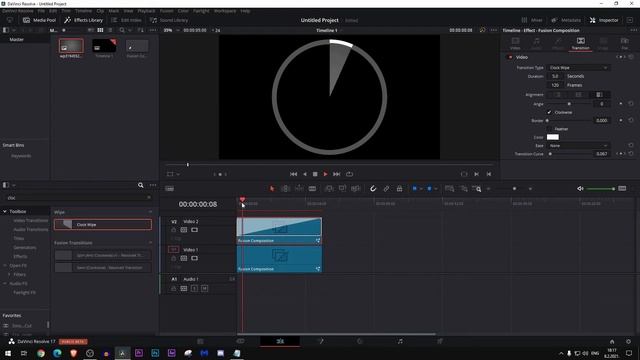The image size is (640, 360).
Task: Enable the Feather checkbox
Action: click(549, 129)
